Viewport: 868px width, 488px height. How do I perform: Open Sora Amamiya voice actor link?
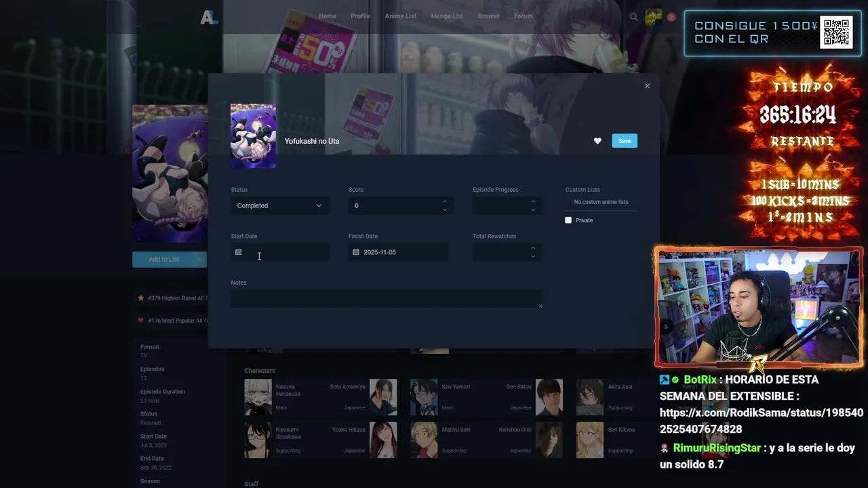click(x=347, y=386)
